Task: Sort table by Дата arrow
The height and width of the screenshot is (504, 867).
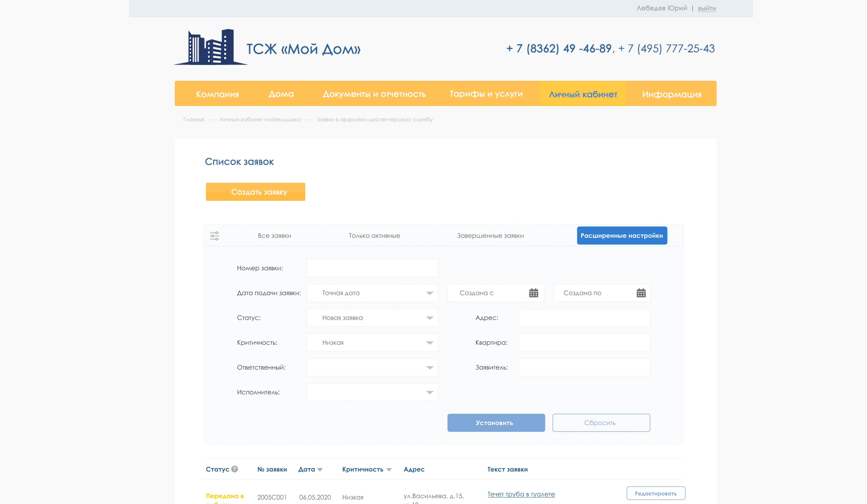Action: click(x=320, y=470)
